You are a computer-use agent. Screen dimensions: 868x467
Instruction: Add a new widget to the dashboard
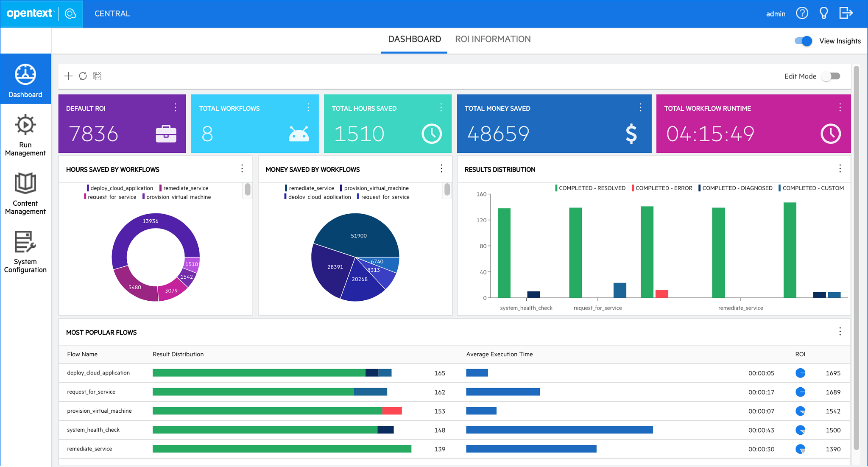68,76
